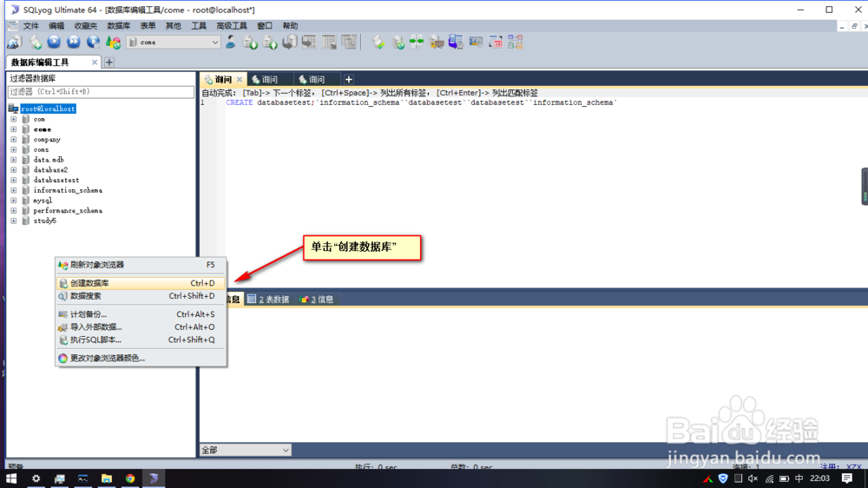Click the query builder toolbar icon
The image size is (868, 488).
496,42
